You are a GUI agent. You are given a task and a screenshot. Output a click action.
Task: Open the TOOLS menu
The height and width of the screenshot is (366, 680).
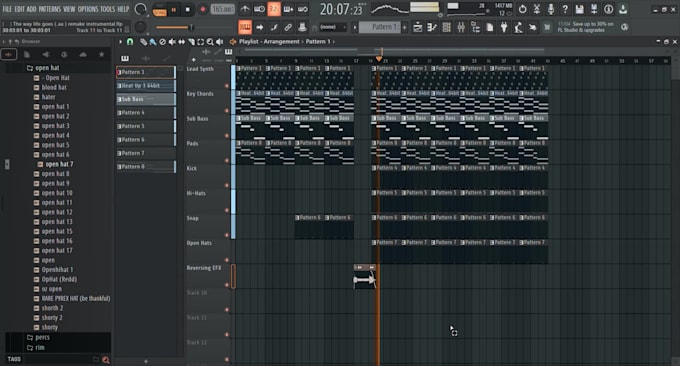(108, 9)
